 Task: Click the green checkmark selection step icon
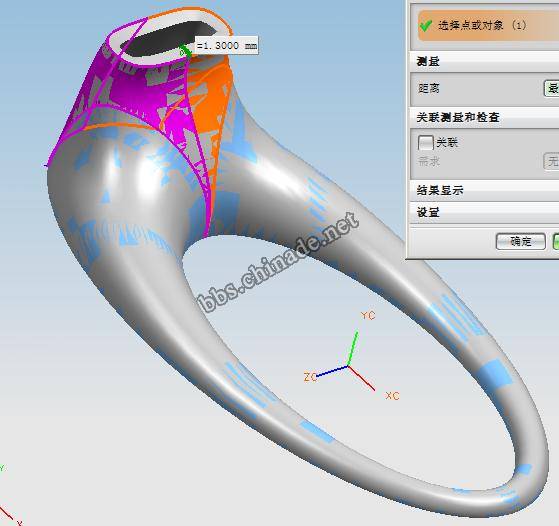[426, 26]
